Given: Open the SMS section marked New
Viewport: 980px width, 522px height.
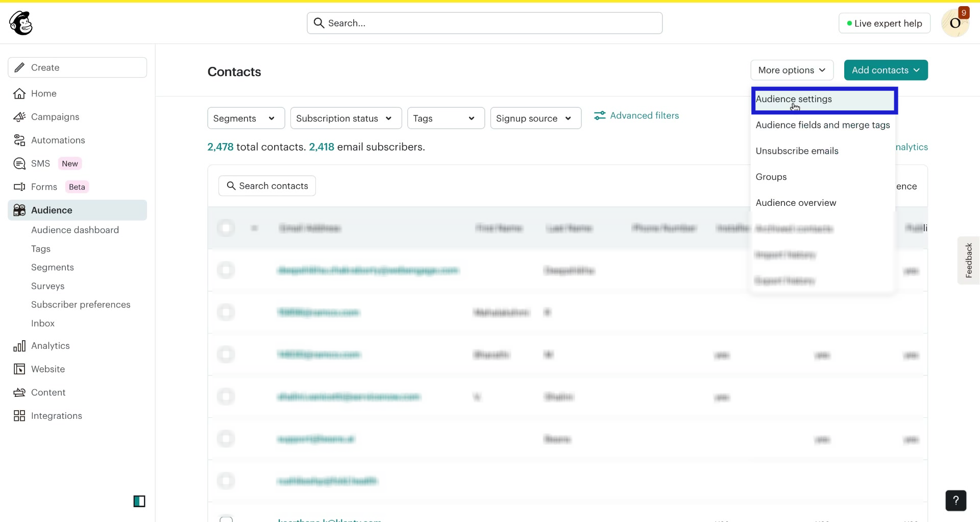Looking at the screenshot, I should [41, 163].
